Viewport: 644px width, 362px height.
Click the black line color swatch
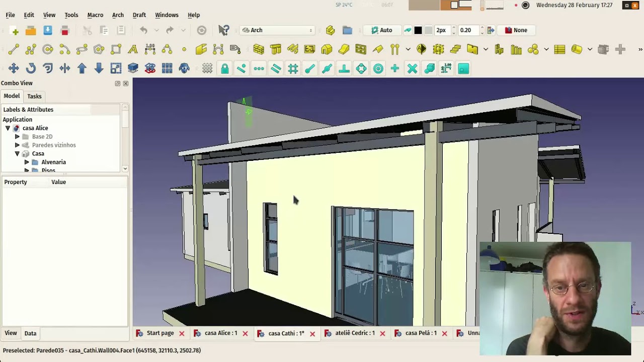418,30
